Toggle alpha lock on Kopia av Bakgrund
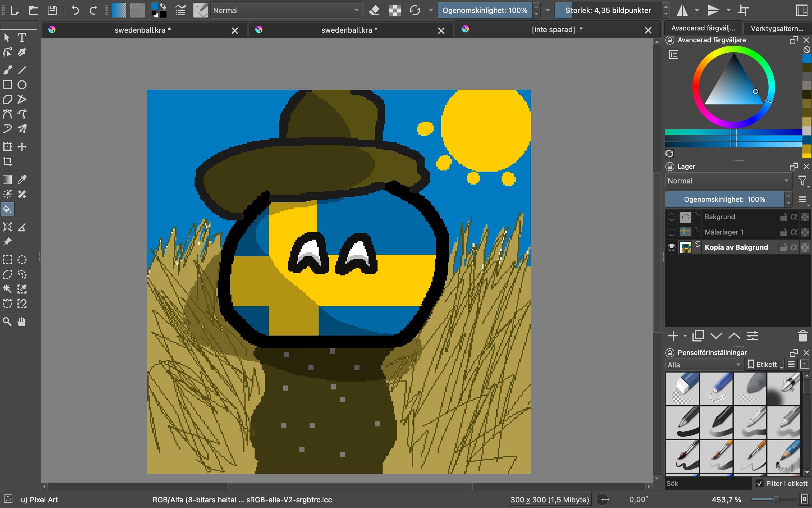 [805, 247]
